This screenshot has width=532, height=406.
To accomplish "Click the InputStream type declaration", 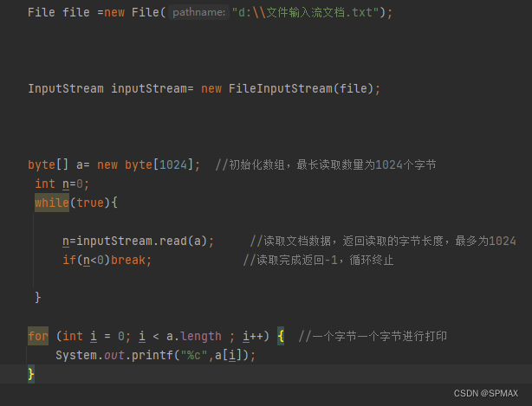I will [66, 89].
